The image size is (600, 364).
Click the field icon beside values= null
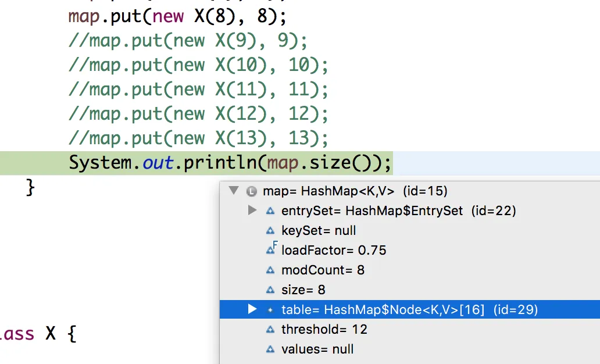click(x=270, y=349)
